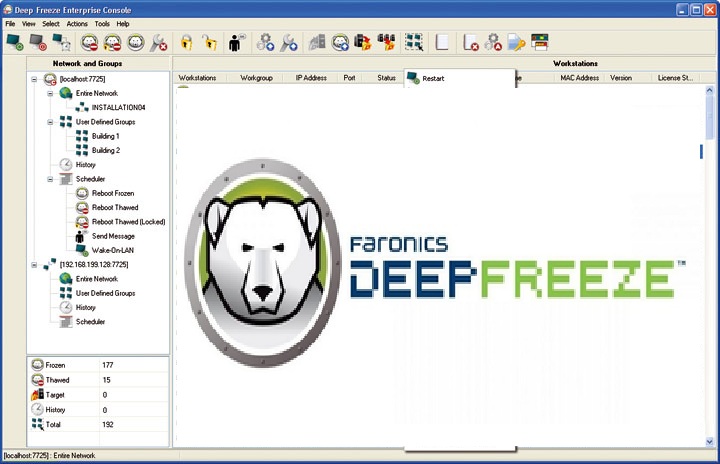Click the closed padlock Lock toolbar icon
The image size is (720, 464).
tap(186, 42)
